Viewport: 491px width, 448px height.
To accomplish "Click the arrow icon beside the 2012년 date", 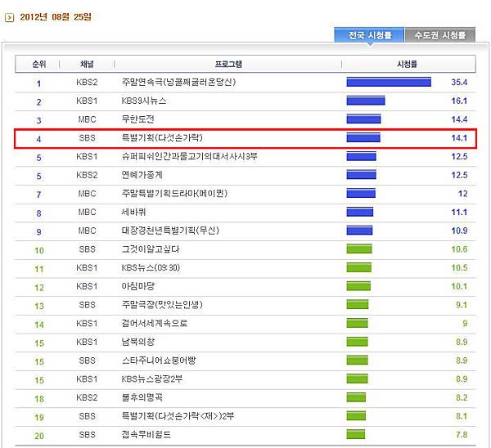I will pos(10,17).
